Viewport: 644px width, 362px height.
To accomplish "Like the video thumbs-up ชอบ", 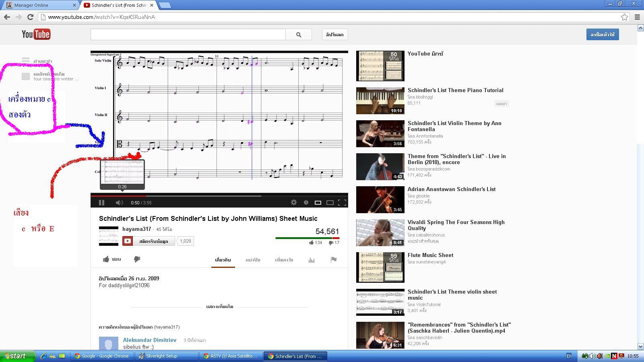I will [112, 259].
